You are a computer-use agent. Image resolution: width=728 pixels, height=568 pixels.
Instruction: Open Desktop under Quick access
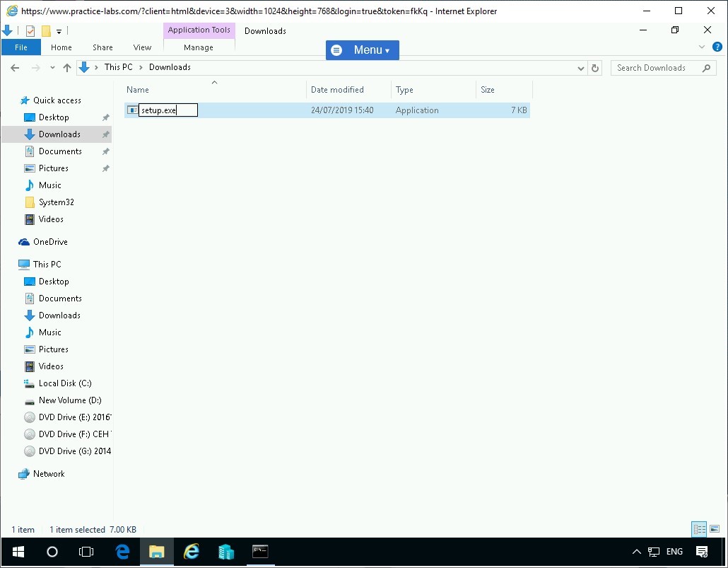tap(54, 117)
